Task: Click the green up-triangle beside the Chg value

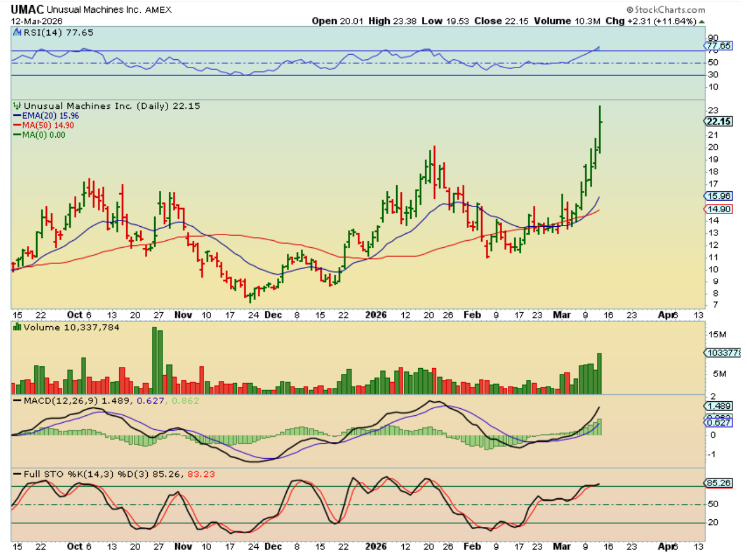Action: [x=702, y=22]
